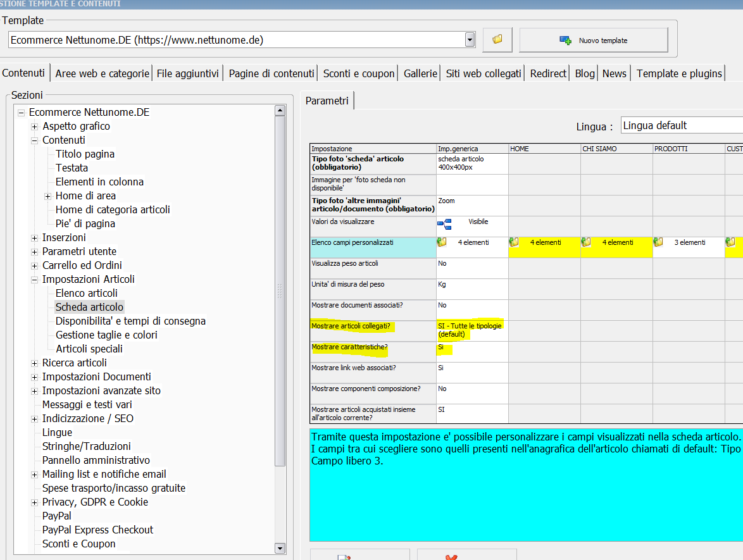Expand the Home di area node
This screenshot has height=560, width=743.
tap(48, 196)
